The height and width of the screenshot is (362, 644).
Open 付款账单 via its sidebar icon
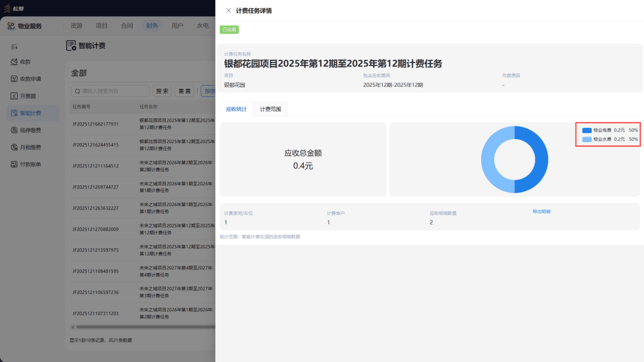[15, 164]
